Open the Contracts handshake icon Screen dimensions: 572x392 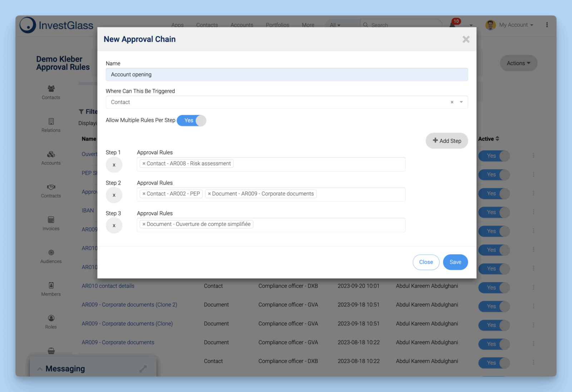coord(51,187)
